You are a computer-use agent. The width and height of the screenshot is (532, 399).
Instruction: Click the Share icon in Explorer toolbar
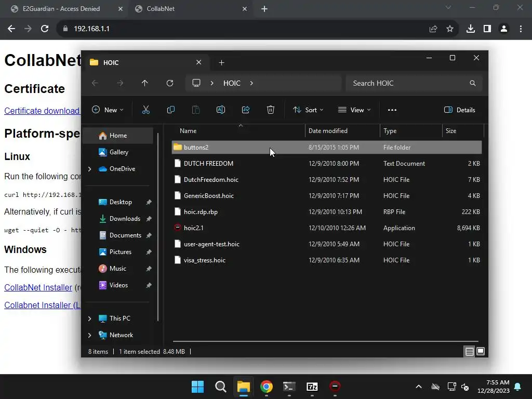pos(246,110)
